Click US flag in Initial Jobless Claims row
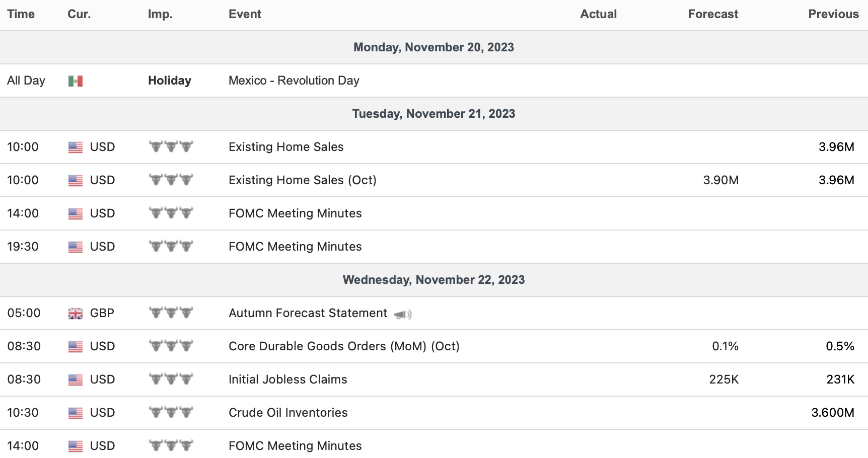The height and width of the screenshot is (458, 868). click(76, 380)
